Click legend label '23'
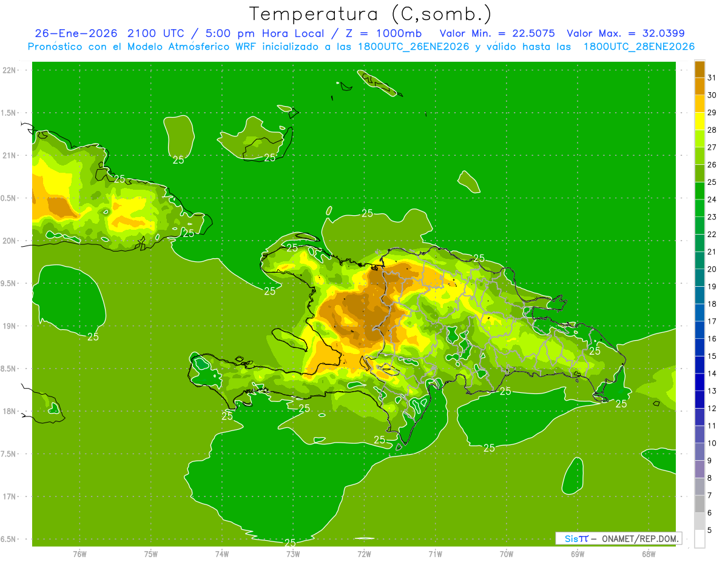Screen dimensions: 728x562 click(712, 217)
